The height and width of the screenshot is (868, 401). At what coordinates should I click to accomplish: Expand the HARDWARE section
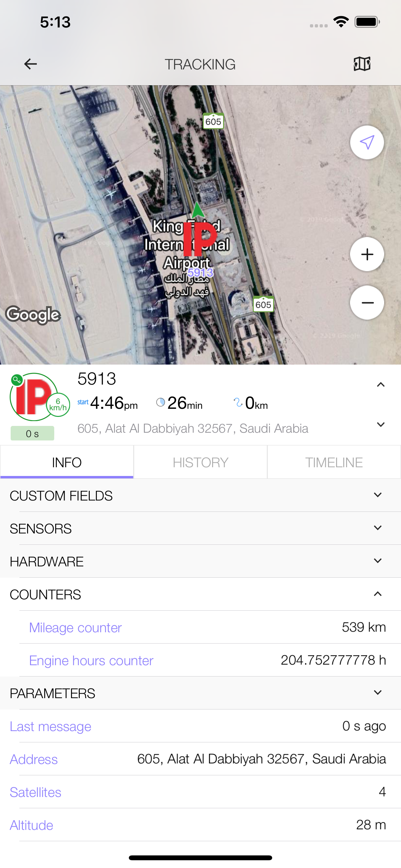click(200, 561)
